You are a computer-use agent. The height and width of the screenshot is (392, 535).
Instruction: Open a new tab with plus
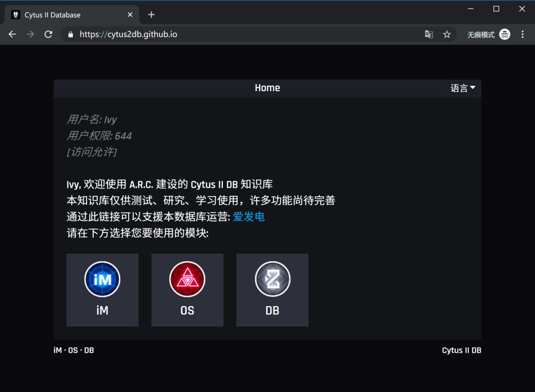tap(152, 15)
